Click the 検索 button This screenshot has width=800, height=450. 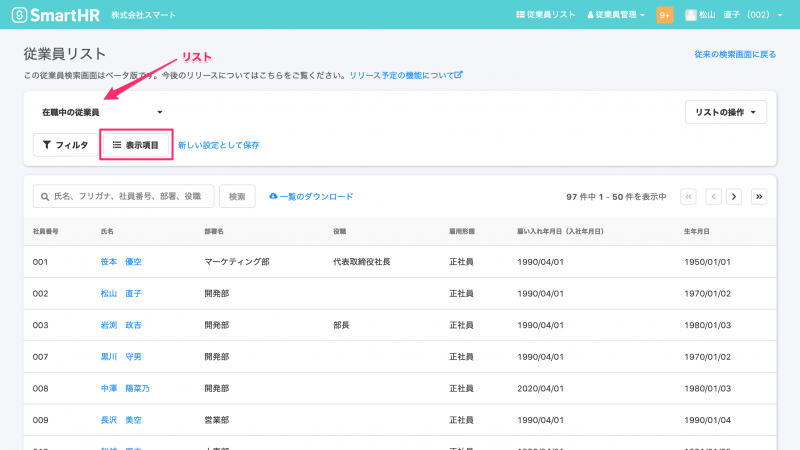tap(237, 196)
